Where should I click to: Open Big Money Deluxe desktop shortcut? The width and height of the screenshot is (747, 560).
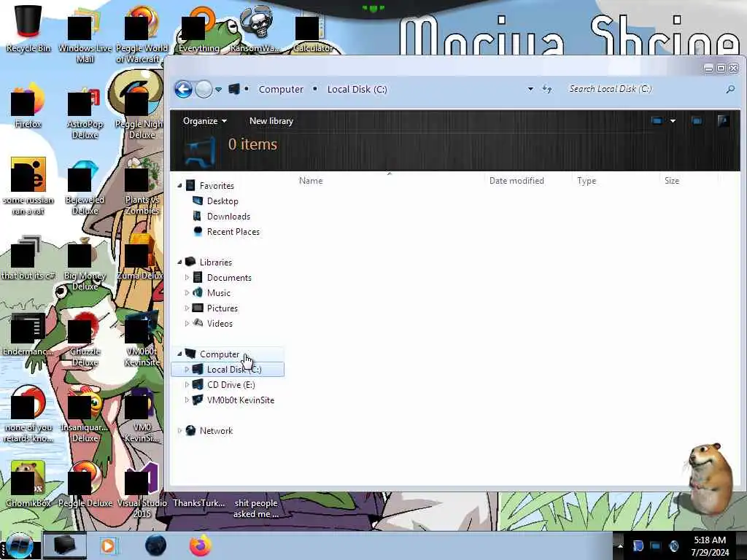click(x=85, y=264)
